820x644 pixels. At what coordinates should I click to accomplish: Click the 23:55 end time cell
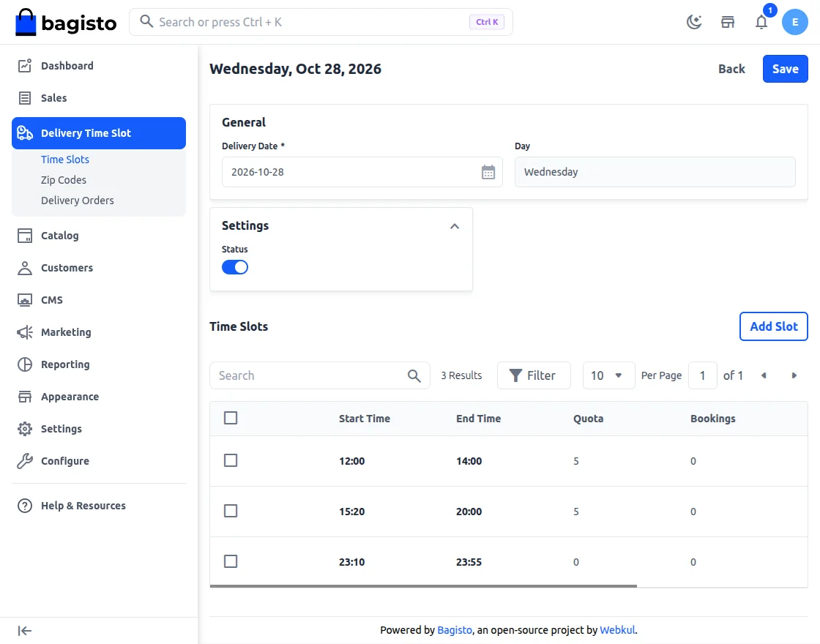click(469, 562)
